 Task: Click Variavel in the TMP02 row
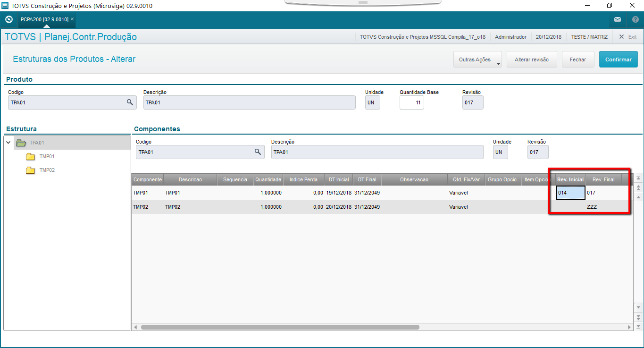[466, 207]
